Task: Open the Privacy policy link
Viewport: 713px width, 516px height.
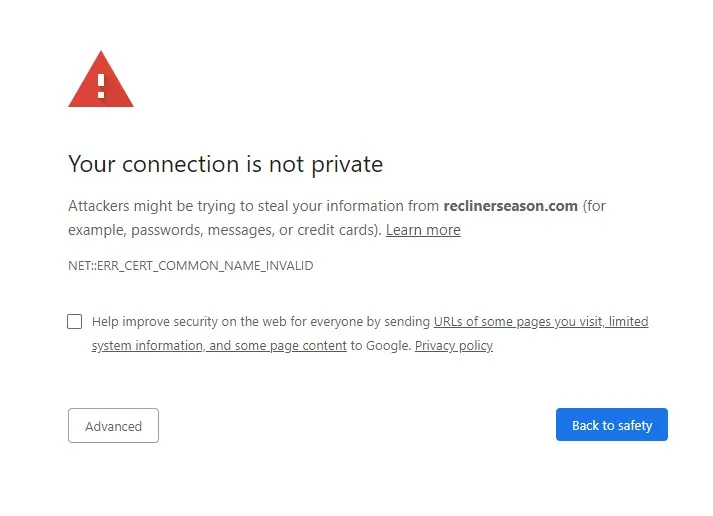Action: 453,346
